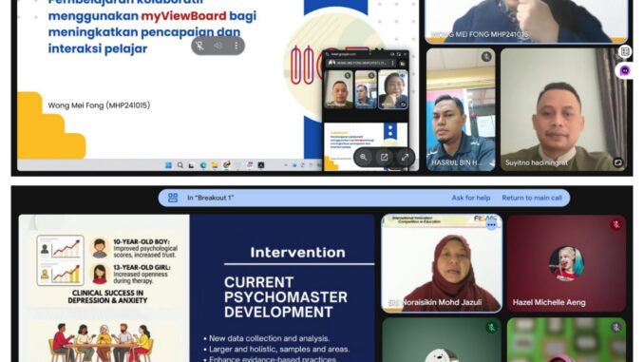Open the purple assistant icon on right edge
Screen dimensions: 644x362
pyautogui.click(x=625, y=70)
